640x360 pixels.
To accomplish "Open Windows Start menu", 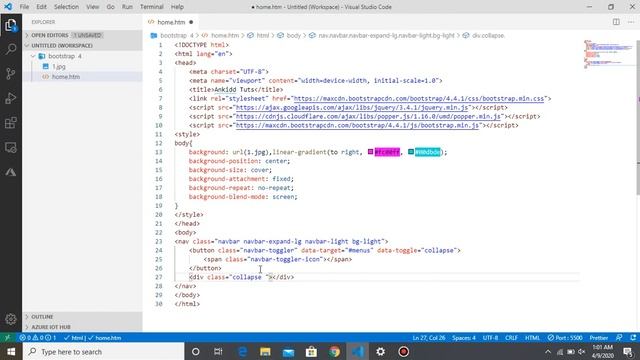I will tap(11, 351).
